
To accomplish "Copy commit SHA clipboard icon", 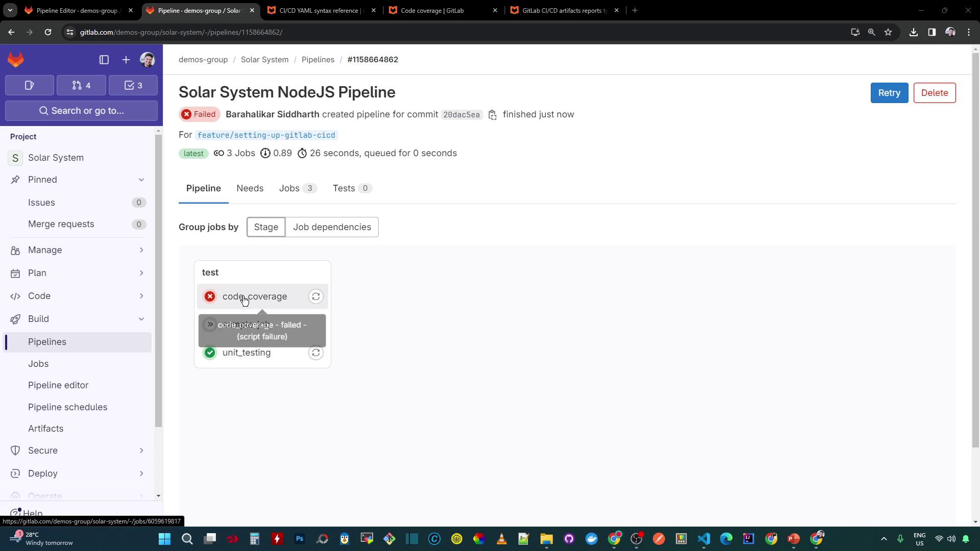I will (x=493, y=115).
